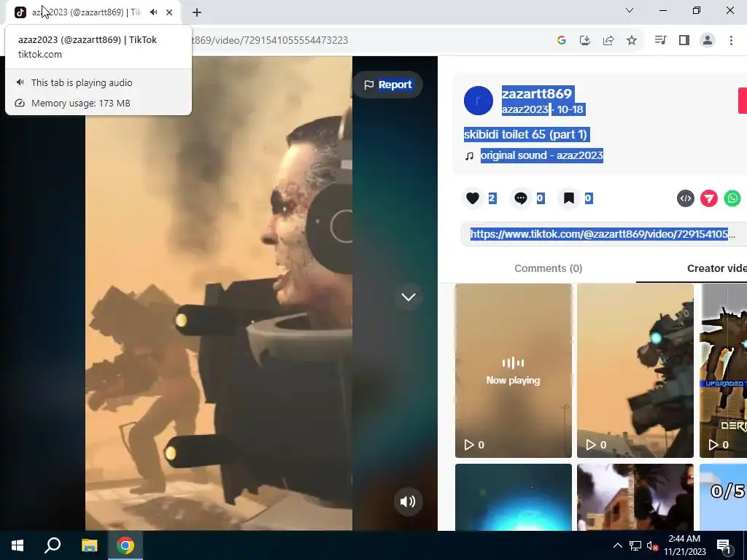The image size is (747, 560).
Task: Open media controls icon
Action: (x=660, y=41)
